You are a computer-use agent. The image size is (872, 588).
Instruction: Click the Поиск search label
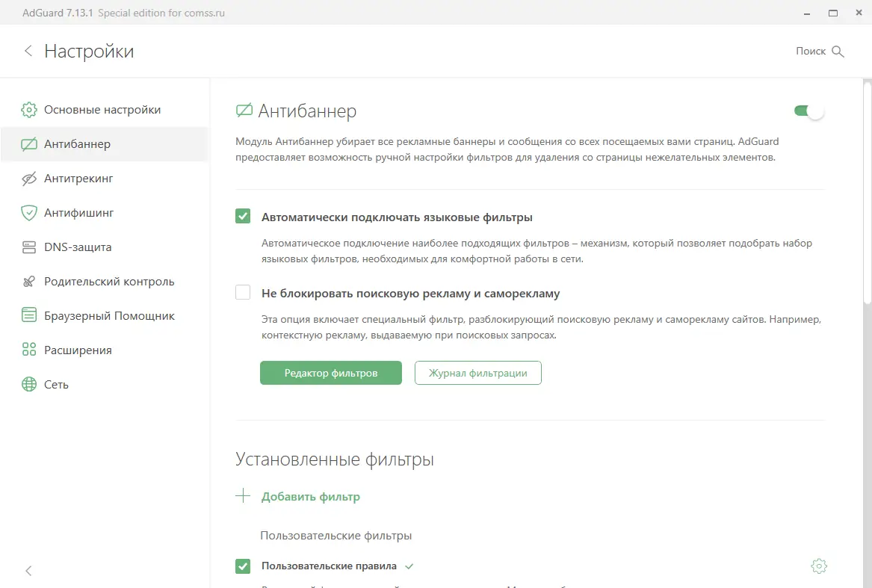(810, 51)
